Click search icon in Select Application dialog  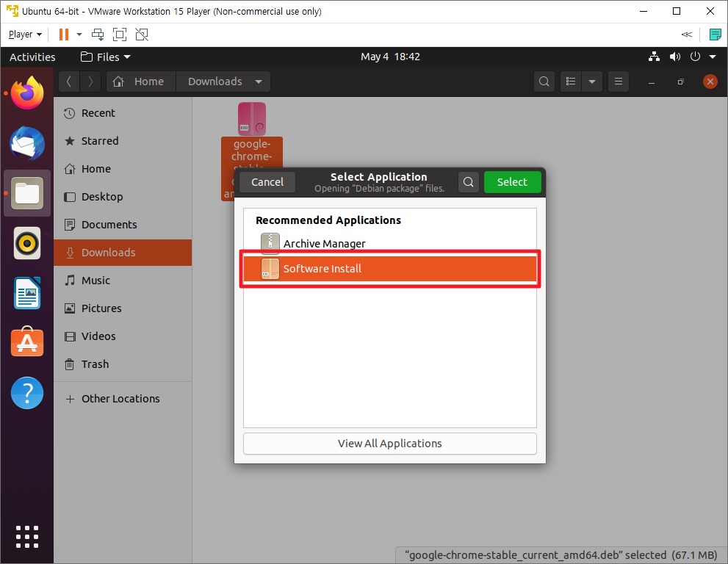pyautogui.click(x=469, y=182)
